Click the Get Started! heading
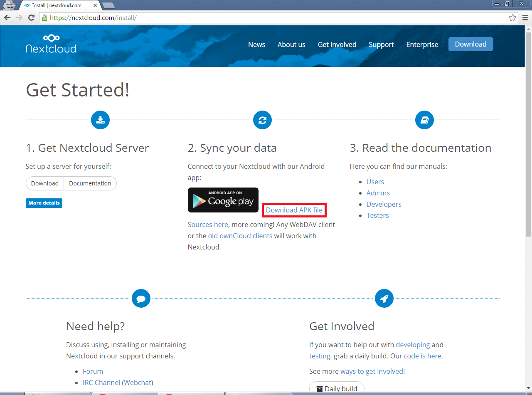The image size is (532, 395). (x=78, y=90)
